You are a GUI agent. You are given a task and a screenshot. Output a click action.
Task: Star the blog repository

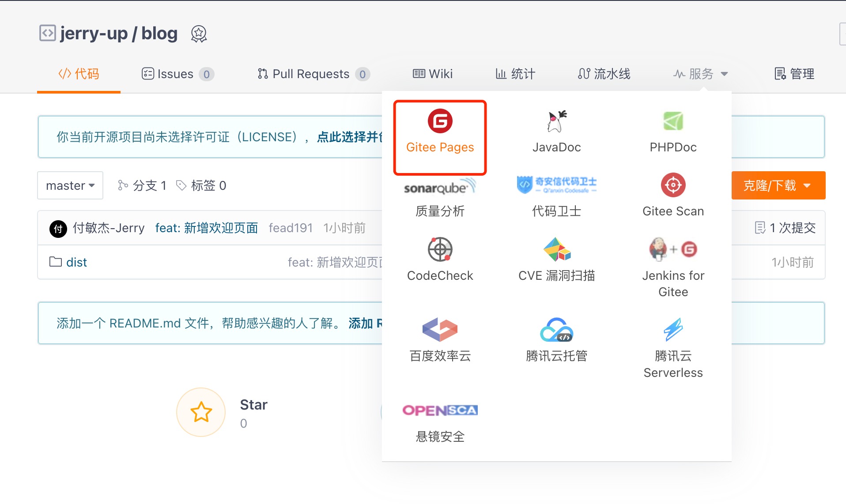201,412
